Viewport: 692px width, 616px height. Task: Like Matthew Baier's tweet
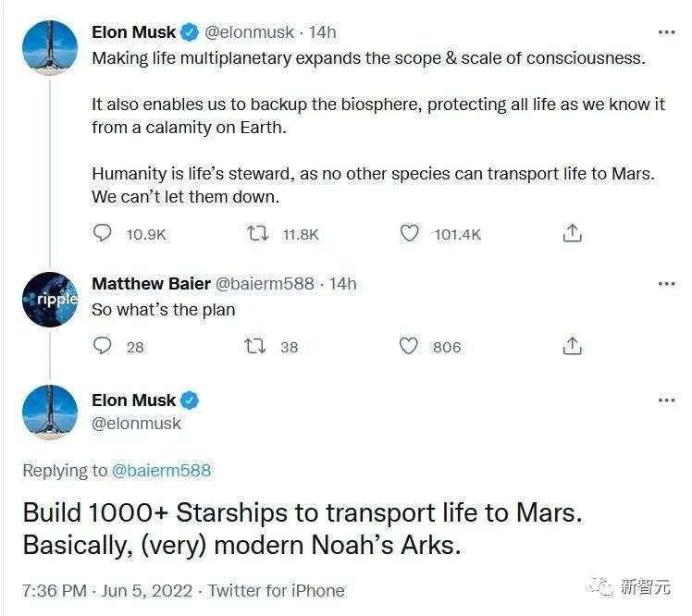409,346
